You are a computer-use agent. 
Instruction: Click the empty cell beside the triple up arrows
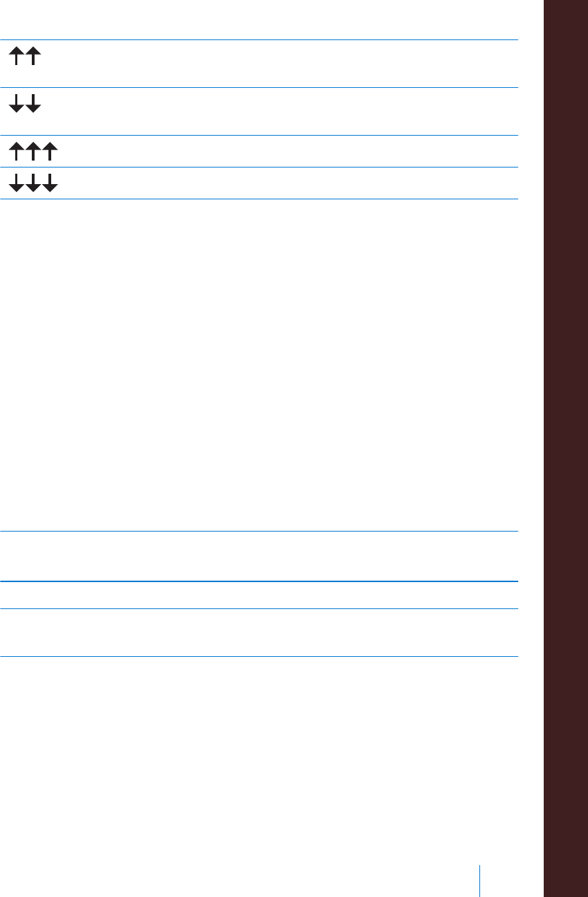(x=291, y=151)
